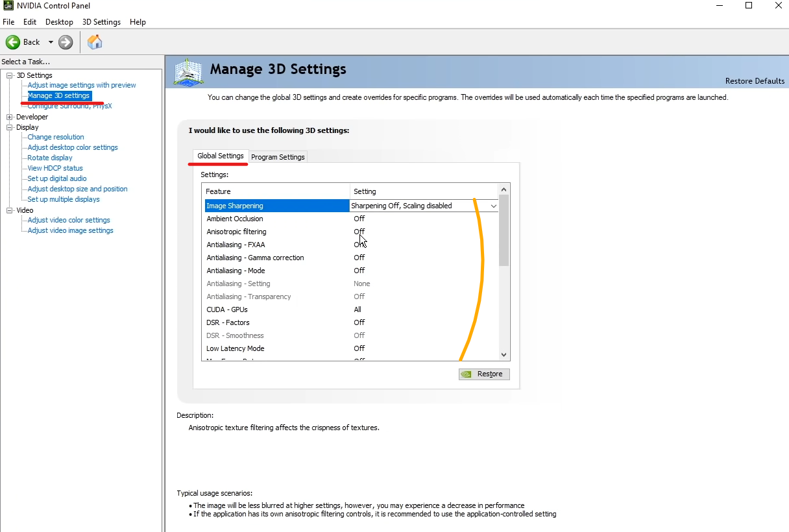Open the Home icon in toolbar
The height and width of the screenshot is (532, 789).
pos(95,42)
